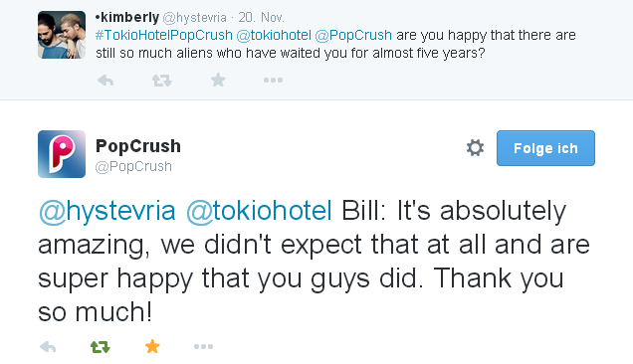The width and height of the screenshot is (633, 364).
Task: Open @hystevria mention in PopCrush's reply
Action: pyautogui.click(x=106, y=212)
